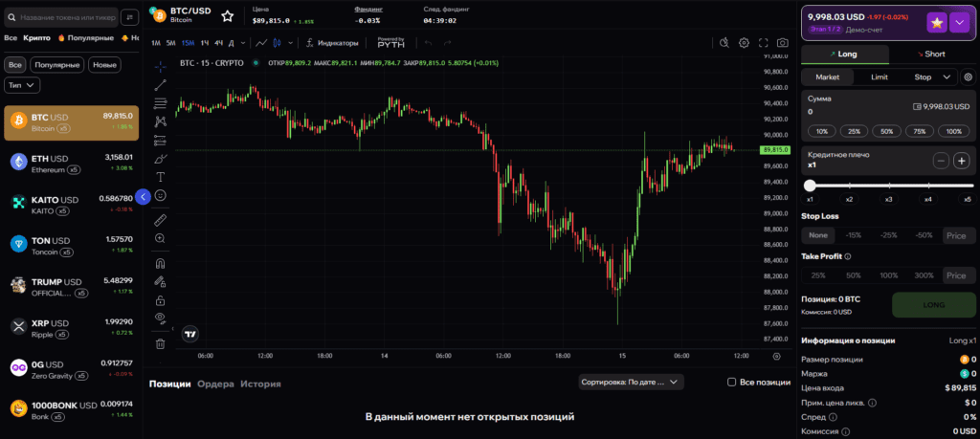Set amount to 100% of balance
This screenshot has height=439, width=980.
coord(954,131)
